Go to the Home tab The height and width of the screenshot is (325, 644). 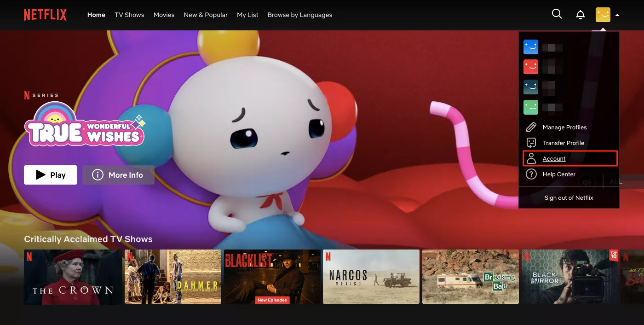[96, 15]
